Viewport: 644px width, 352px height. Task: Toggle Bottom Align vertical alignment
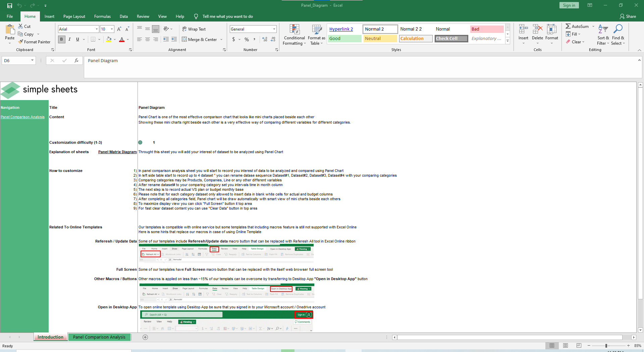[x=156, y=29]
